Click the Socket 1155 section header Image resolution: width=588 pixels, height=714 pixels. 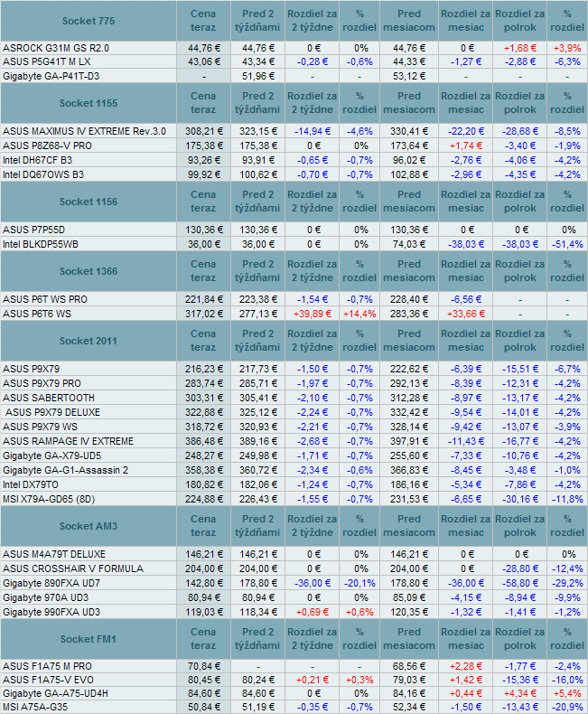click(x=89, y=103)
